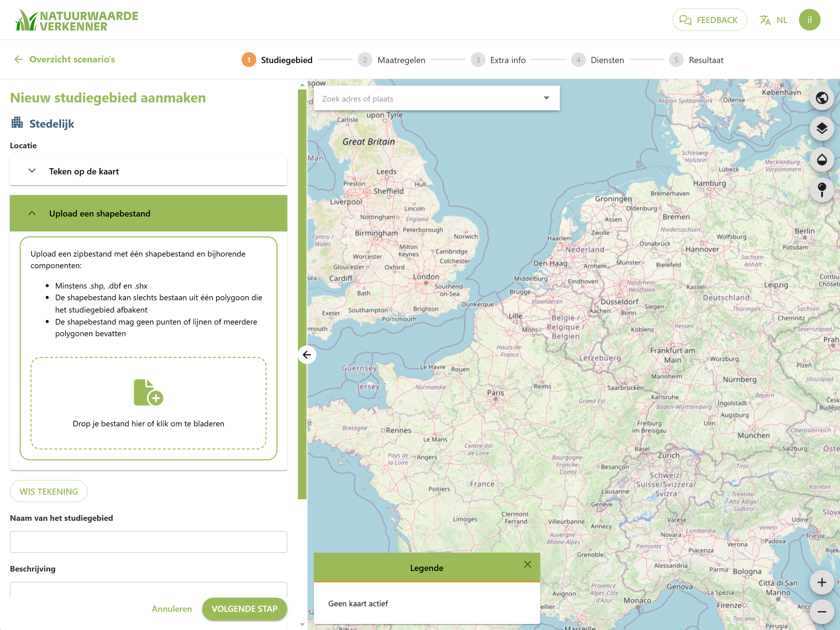Click the Geen kaart actief text
840x630 pixels.
point(358,604)
